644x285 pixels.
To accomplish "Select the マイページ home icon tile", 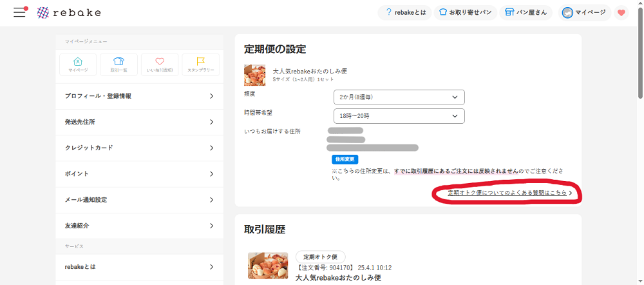I will tap(78, 64).
